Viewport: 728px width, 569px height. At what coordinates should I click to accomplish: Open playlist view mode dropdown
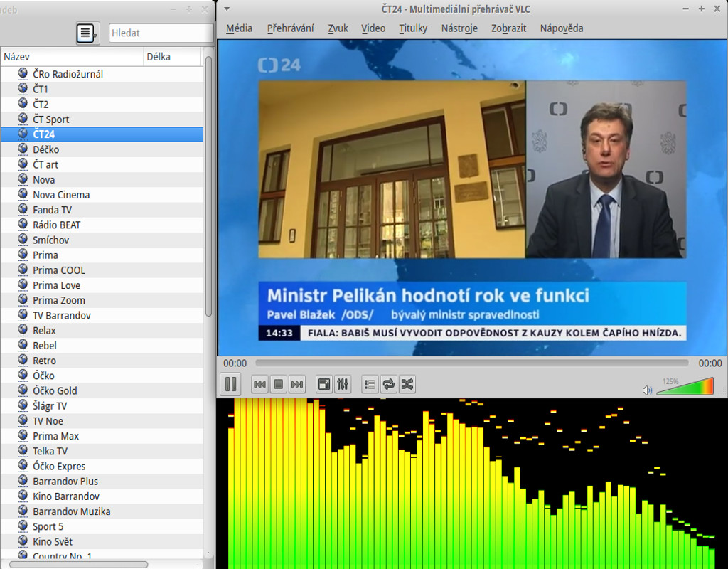pos(88,33)
